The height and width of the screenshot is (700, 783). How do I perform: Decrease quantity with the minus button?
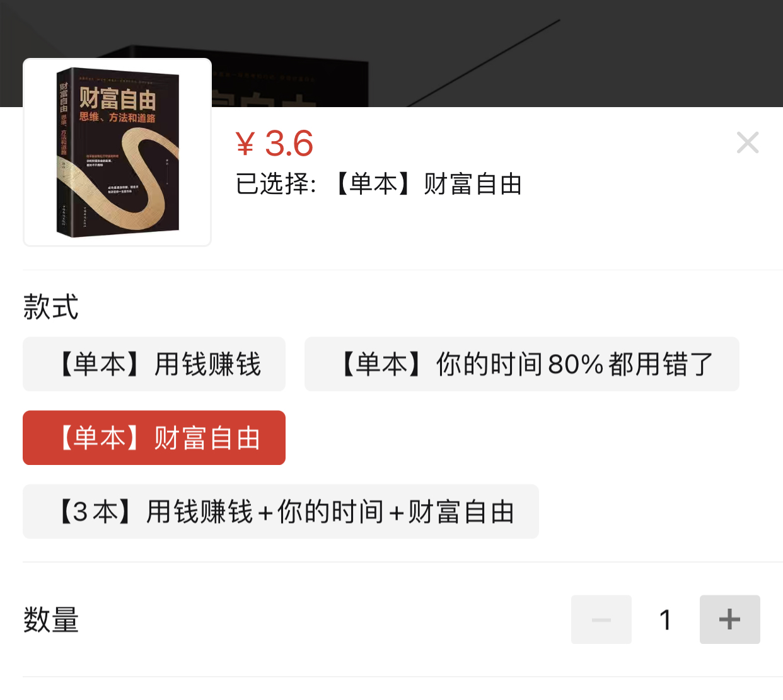pos(601,619)
